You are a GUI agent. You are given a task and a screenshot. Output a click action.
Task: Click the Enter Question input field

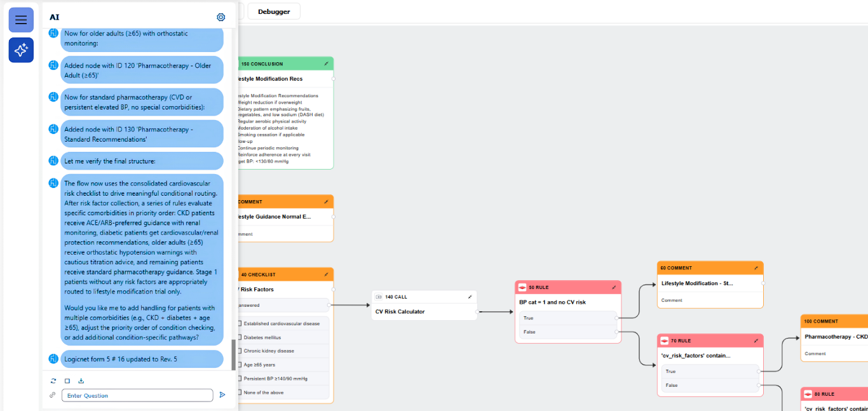[x=137, y=395]
